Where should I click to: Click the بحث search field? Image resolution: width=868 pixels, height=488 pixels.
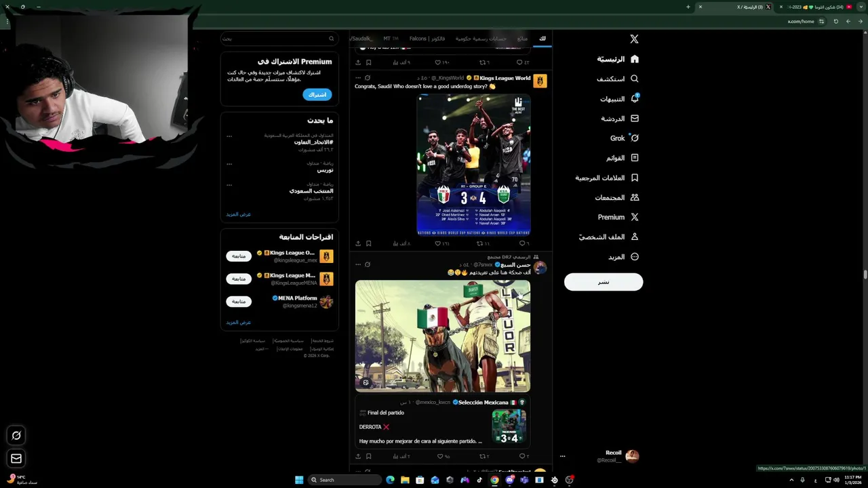[279, 39]
